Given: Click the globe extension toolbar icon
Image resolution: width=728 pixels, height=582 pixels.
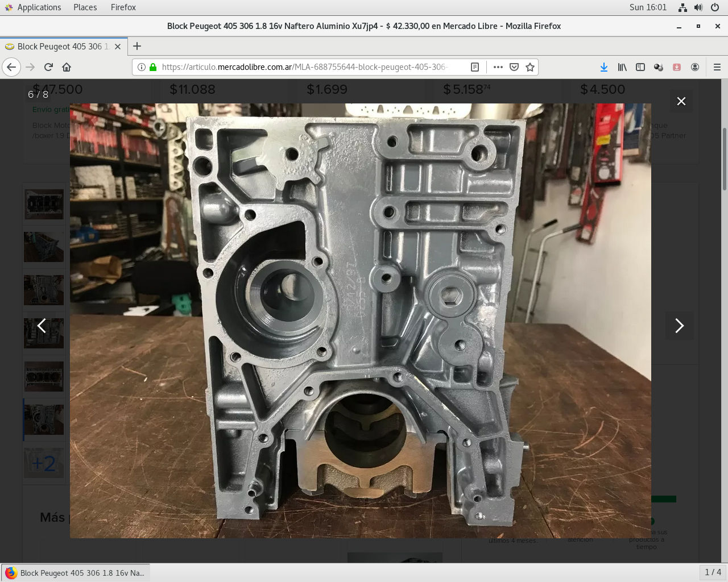Looking at the screenshot, I should point(659,67).
